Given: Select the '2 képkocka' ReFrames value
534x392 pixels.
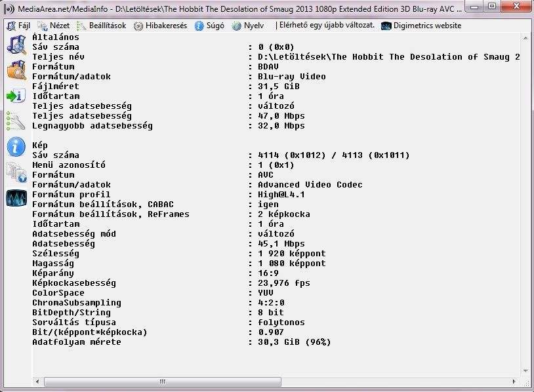Looking at the screenshot, I should (x=284, y=214).
